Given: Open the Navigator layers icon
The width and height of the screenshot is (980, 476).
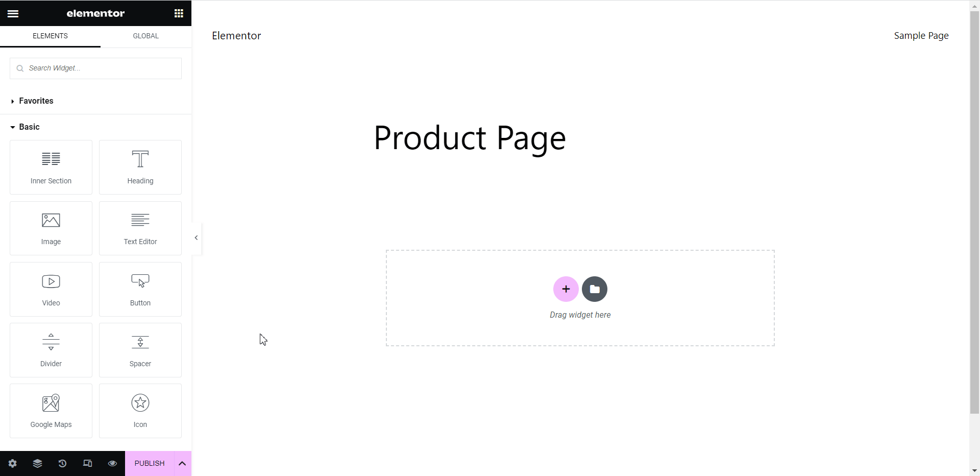Looking at the screenshot, I should tap(37, 463).
